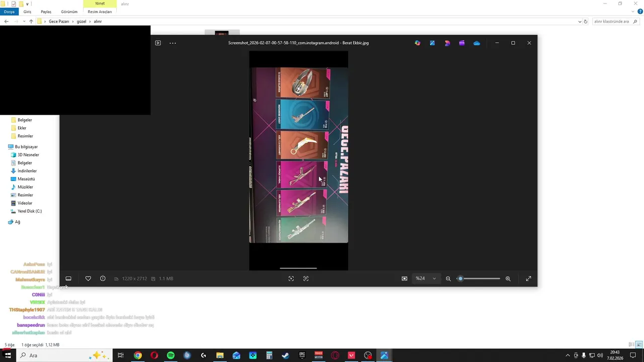644x362 pixels.
Task: Go up one folder level in Explorer
Action: click(31, 22)
